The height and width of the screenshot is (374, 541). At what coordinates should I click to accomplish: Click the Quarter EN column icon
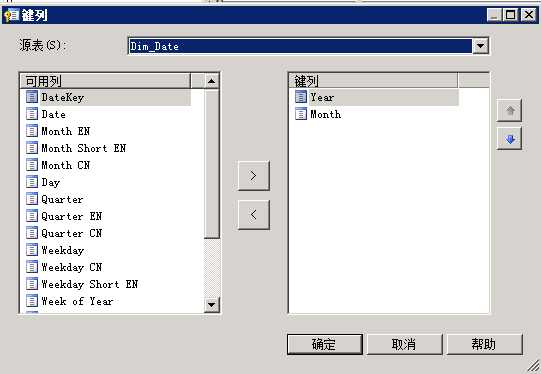[32, 216]
